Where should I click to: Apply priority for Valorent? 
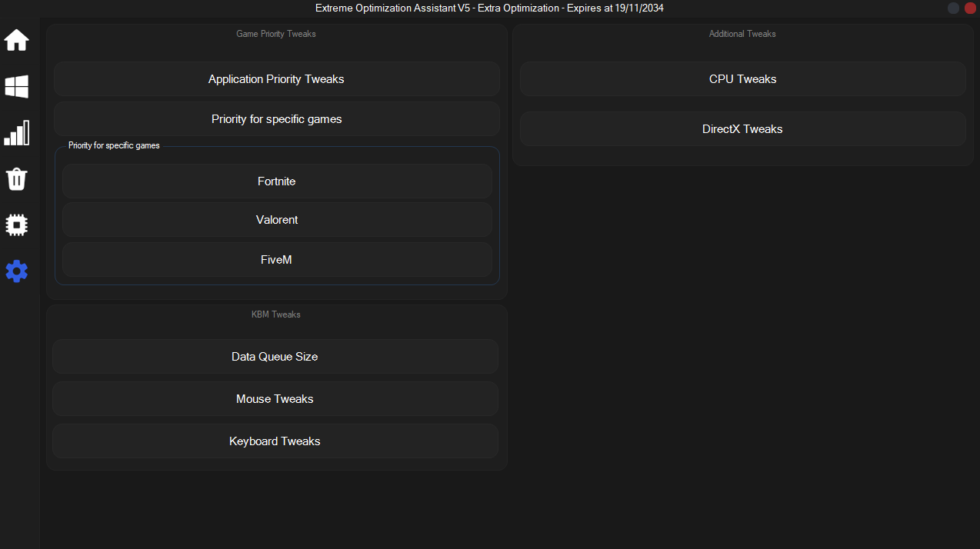[276, 220]
